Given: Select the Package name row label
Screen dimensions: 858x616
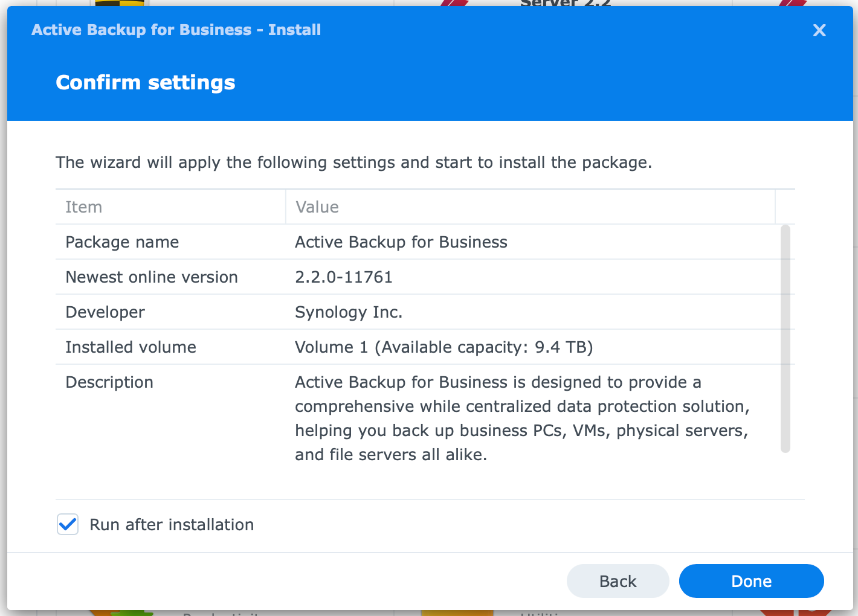Looking at the screenshot, I should coord(122,242).
